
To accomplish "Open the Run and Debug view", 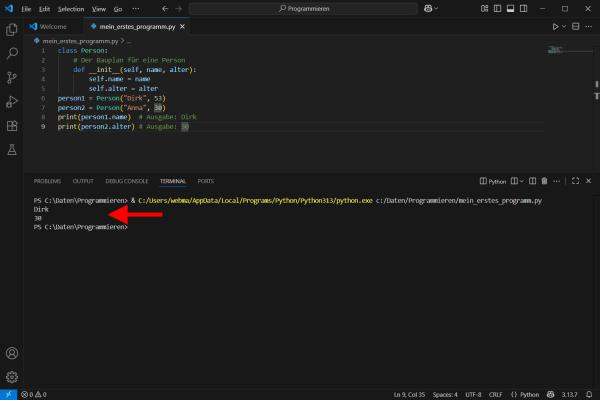I will (x=12, y=101).
